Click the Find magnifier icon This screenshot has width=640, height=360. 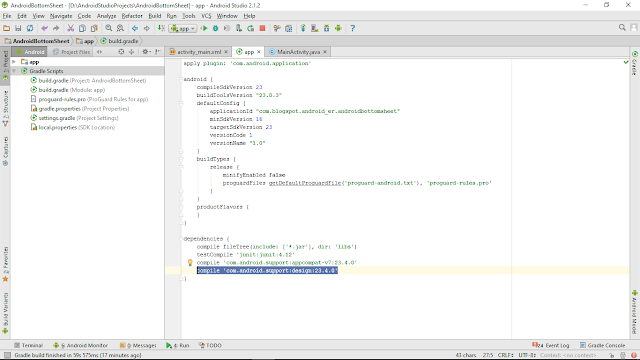(109, 28)
